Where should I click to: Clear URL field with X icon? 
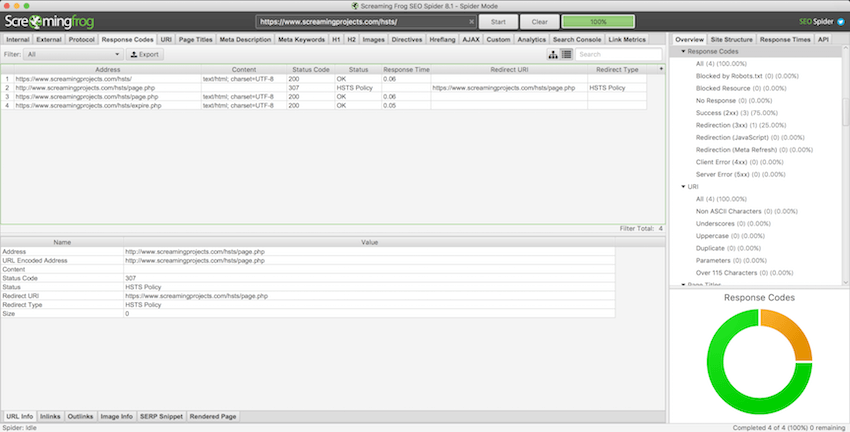coord(471,22)
